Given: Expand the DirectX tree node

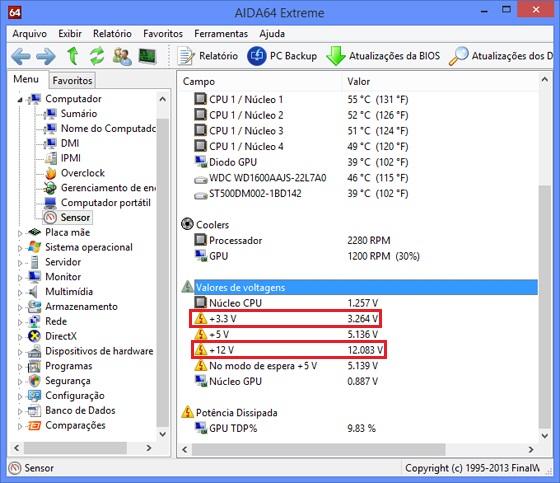Looking at the screenshot, I should click(20, 337).
